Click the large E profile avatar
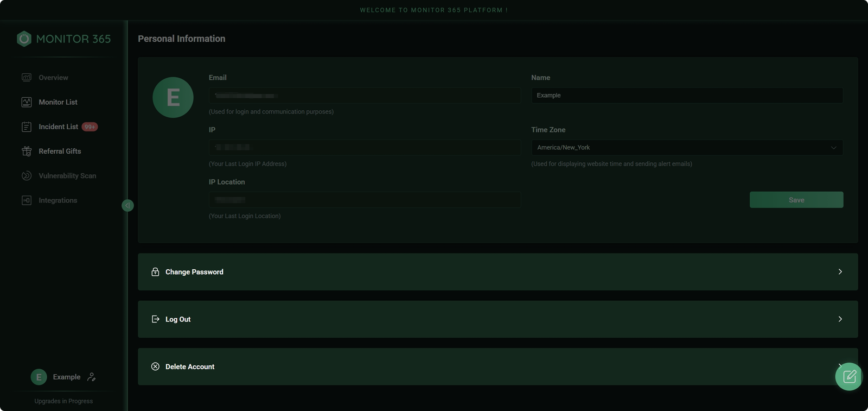 coord(173,98)
